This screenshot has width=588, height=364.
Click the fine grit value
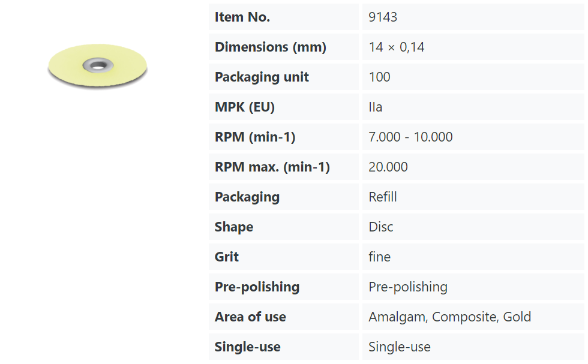tap(379, 257)
